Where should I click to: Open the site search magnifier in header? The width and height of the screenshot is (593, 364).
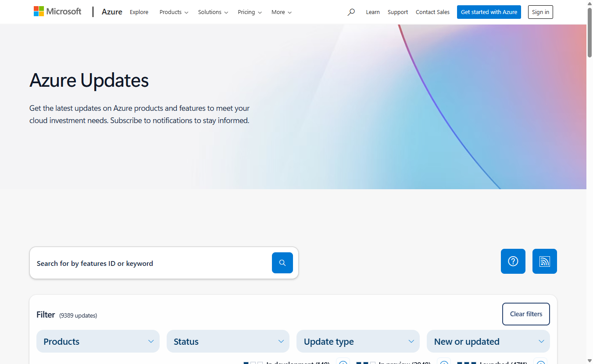[x=351, y=12]
